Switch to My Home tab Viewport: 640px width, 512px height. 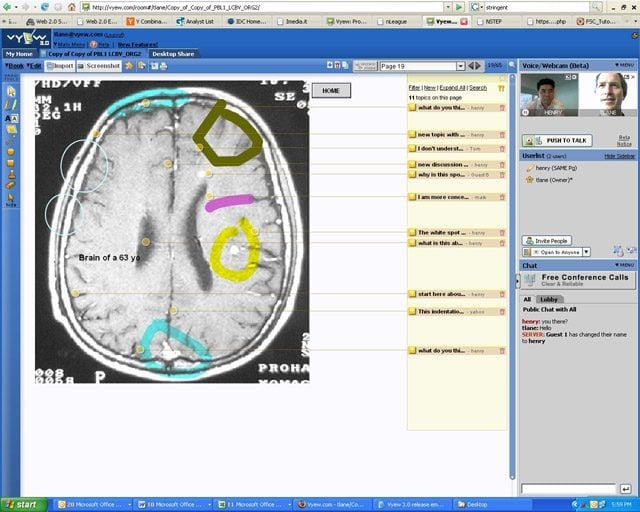pos(19,54)
